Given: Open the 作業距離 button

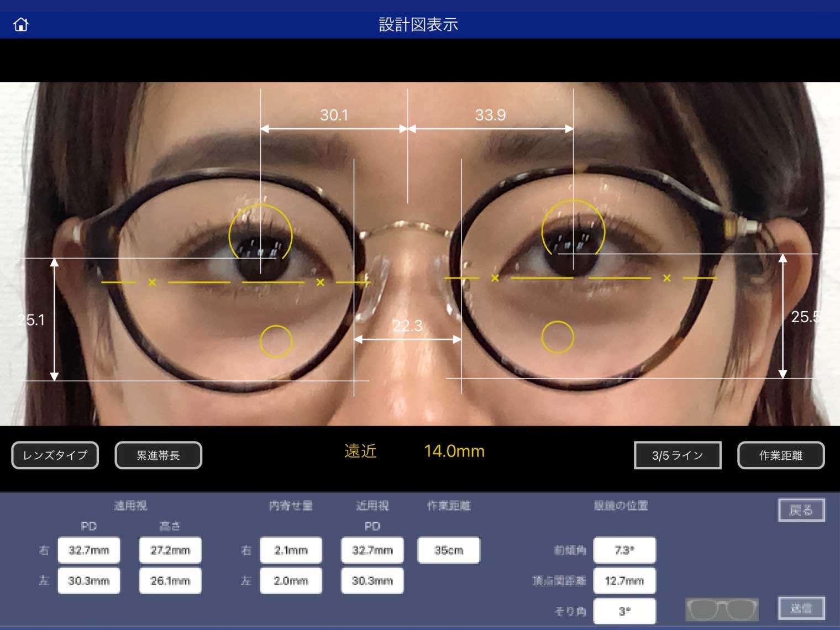Looking at the screenshot, I should coord(780,455).
